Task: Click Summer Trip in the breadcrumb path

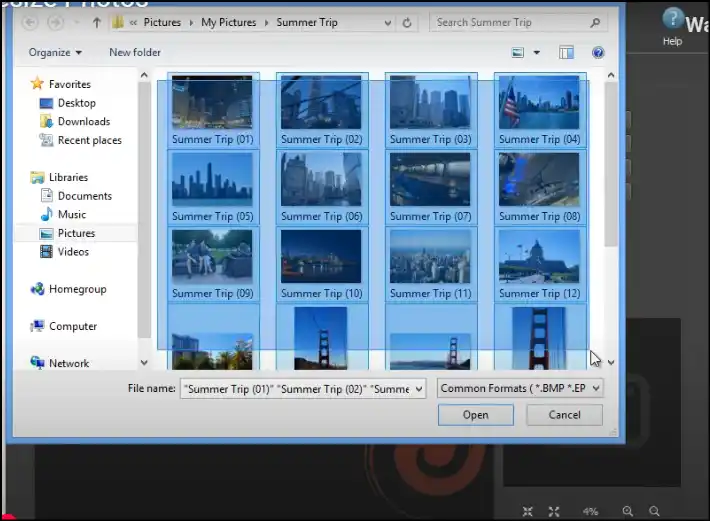Action: pos(307,22)
